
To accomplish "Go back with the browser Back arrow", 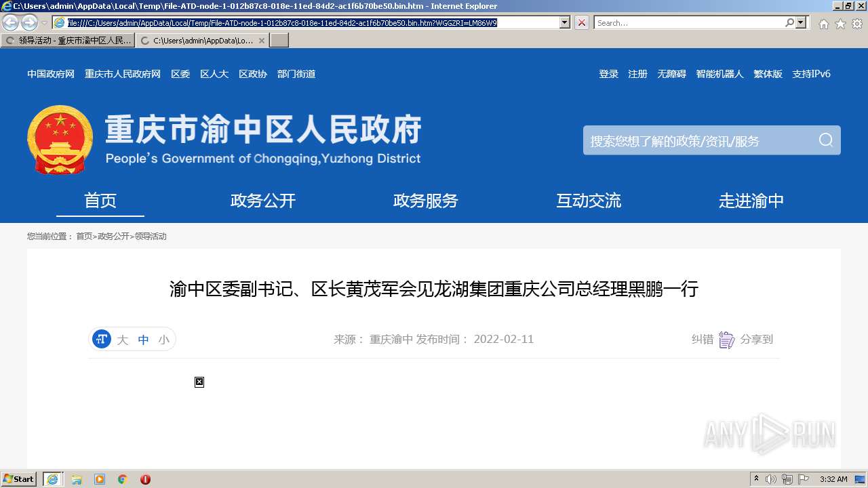I will point(10,23).
